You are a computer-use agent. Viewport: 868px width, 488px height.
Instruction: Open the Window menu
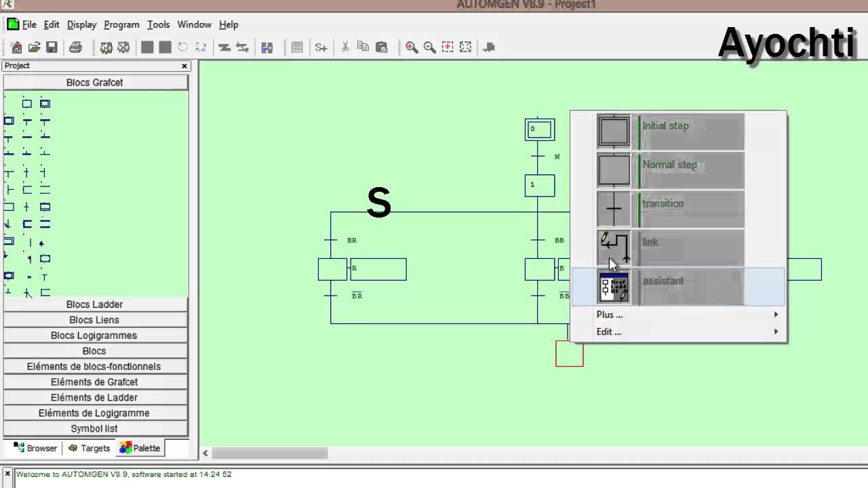click(x=194, y=24)
